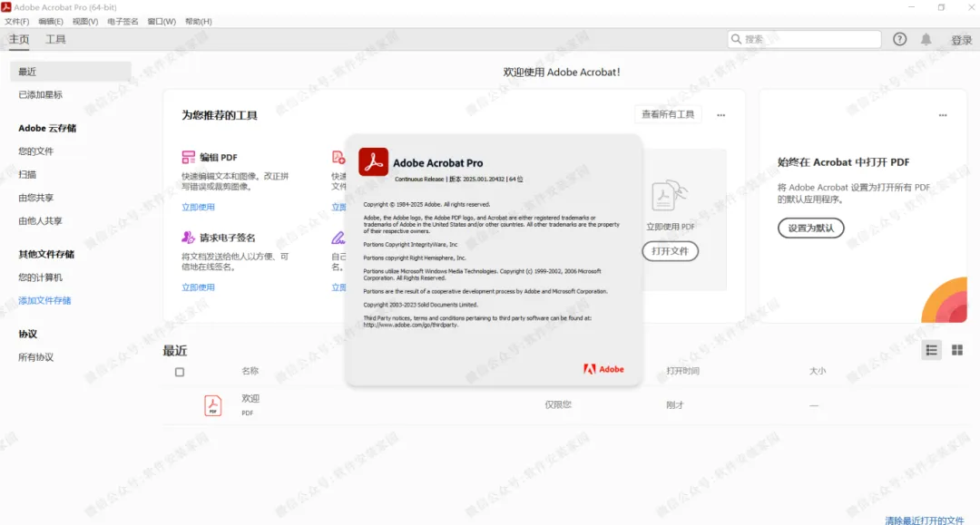Switch to grid thumbnail view icon
This screenshot has height=525, width=980.
pos(957,350)
